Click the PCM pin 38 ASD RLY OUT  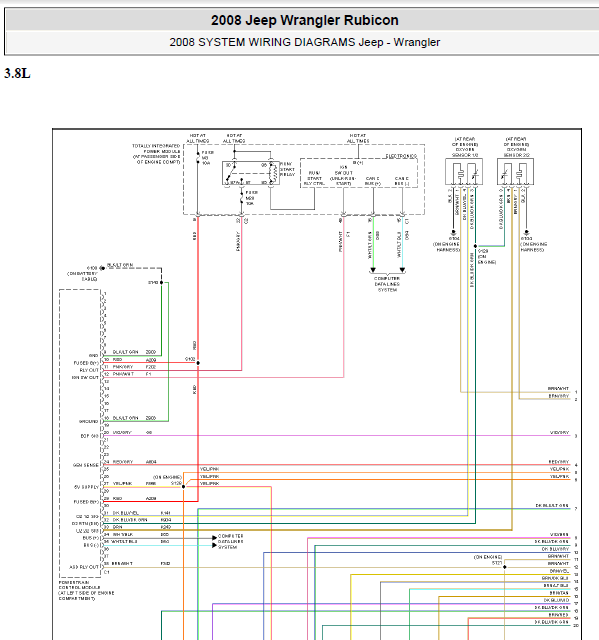84,567
